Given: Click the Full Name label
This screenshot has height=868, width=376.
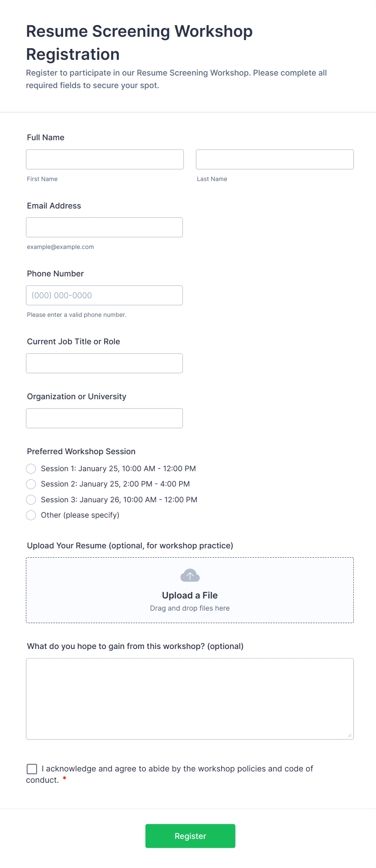Looking at the screenshot, I should coord(46,137).
